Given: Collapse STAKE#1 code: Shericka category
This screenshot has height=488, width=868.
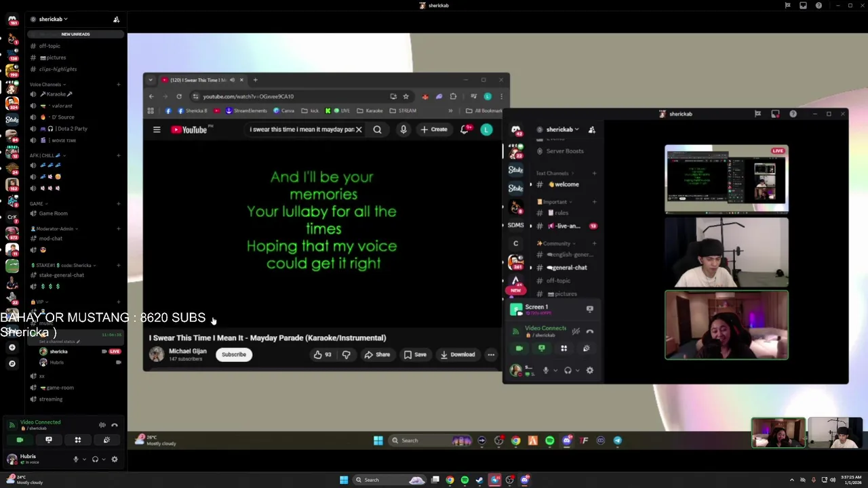Looking at the screenshot, I should 62,265.
